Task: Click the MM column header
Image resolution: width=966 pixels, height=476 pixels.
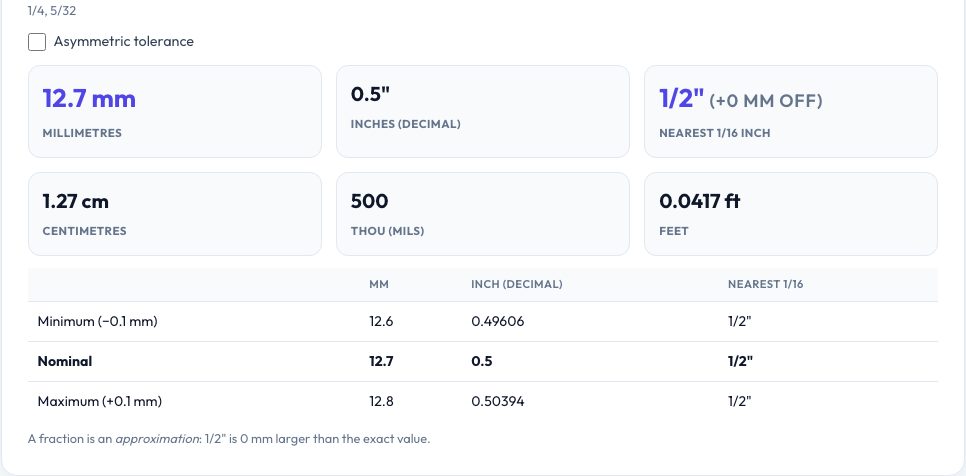Action: (379, 284)
